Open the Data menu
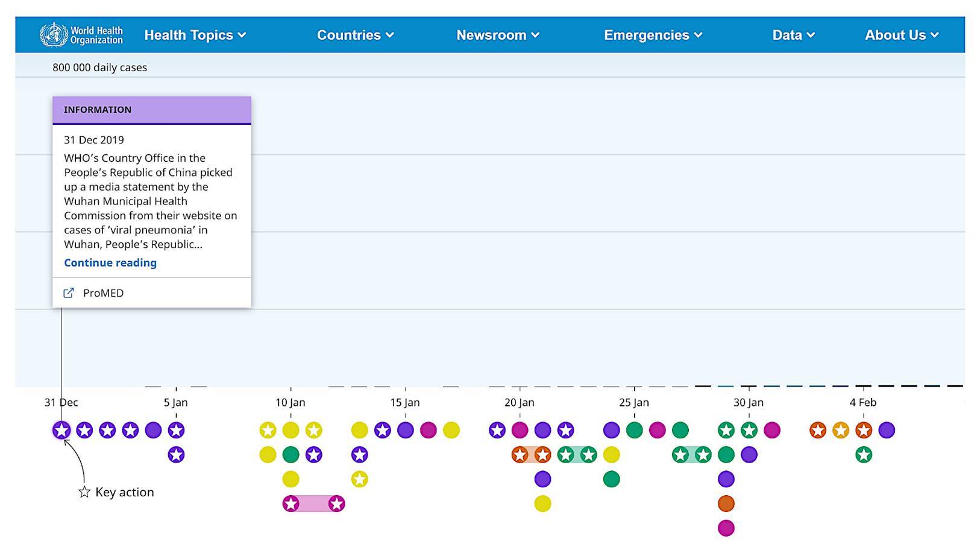The image size is (980, 550). click(x=793, y=35)
